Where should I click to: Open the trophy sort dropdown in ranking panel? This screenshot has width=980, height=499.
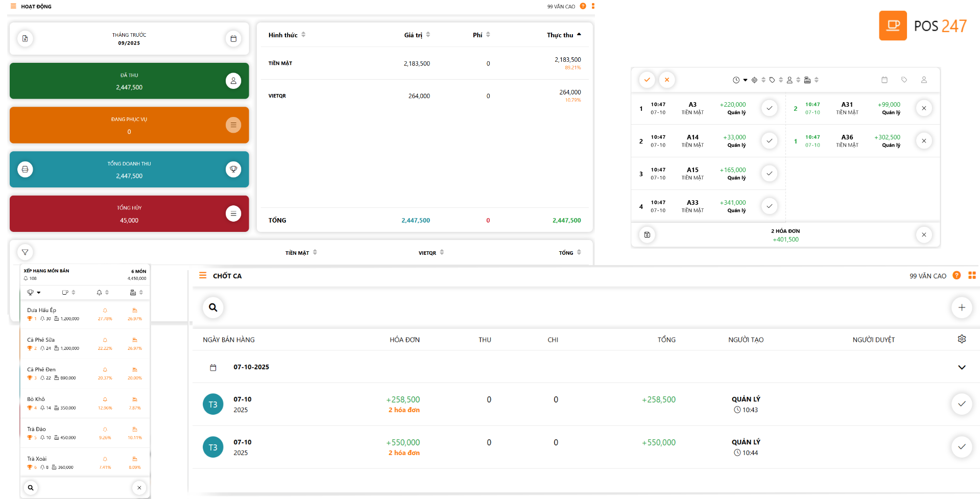click(x=34, y=293)
